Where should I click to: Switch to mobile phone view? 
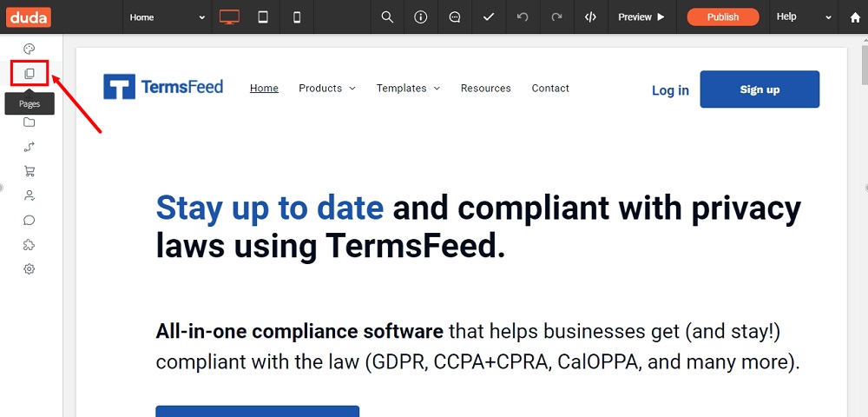tap(297, 17)
